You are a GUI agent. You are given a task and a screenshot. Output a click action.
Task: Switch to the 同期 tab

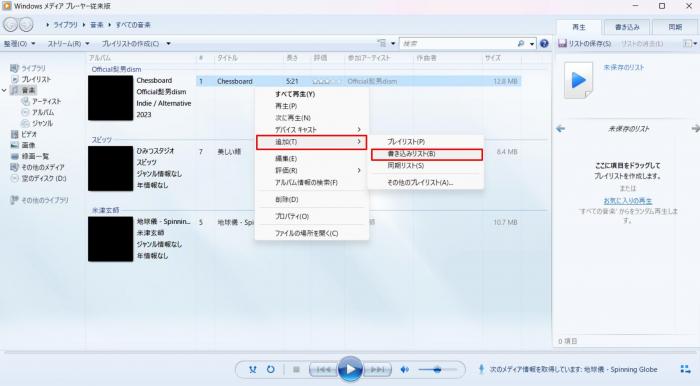coord(675,27)
